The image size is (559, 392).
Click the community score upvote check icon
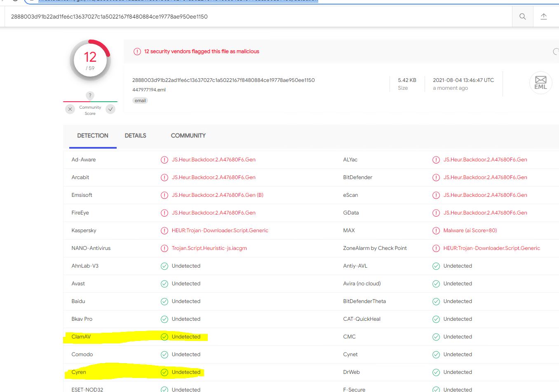click(110, 109)
